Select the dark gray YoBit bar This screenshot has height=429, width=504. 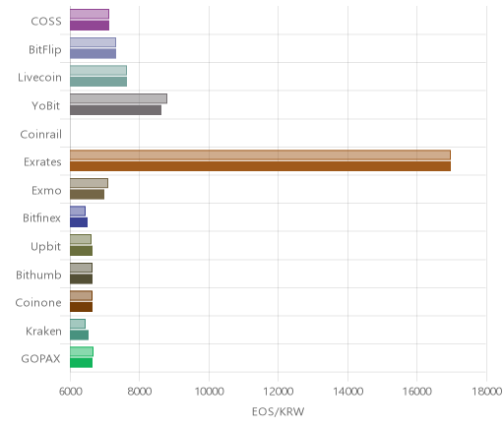tap(115, 110)
